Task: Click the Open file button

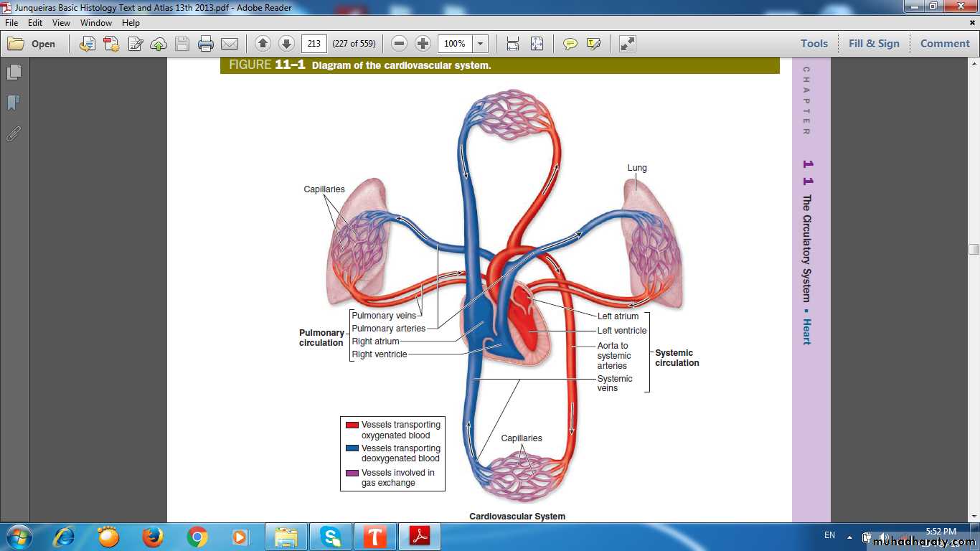Action: (32, 44)
